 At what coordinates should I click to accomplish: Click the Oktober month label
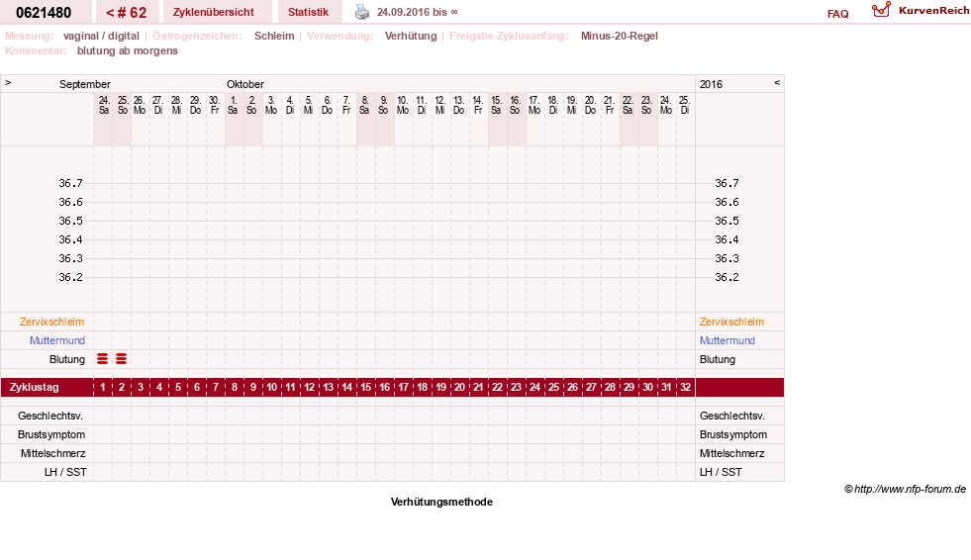(x=245, y=84)
